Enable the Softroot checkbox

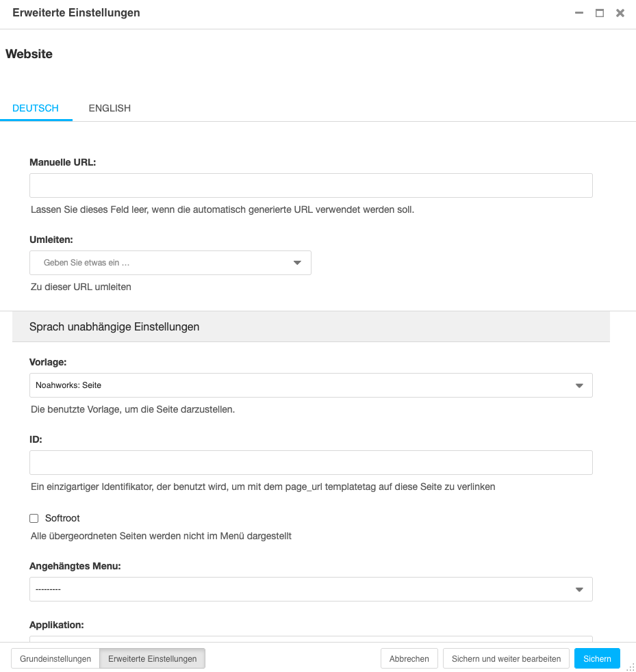34,518
